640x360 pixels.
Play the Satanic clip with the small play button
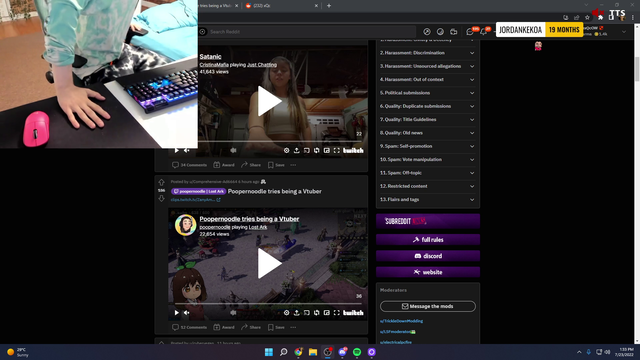pyautogui.click(x=177, y=151)
